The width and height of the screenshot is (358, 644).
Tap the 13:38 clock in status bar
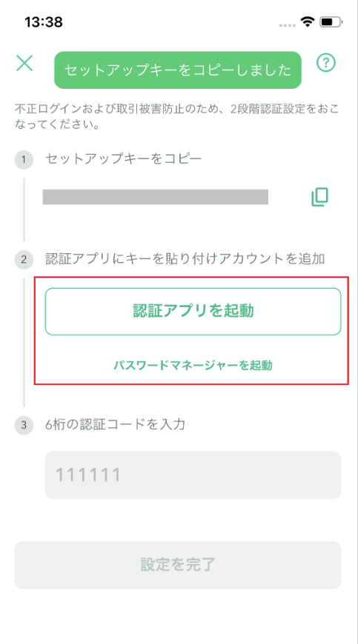point(44,21)
